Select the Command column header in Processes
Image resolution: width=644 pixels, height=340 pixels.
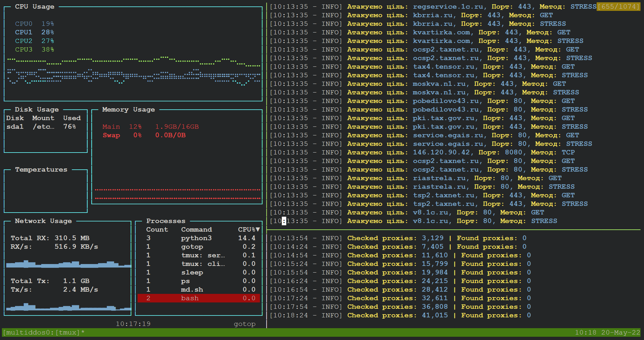197,230
